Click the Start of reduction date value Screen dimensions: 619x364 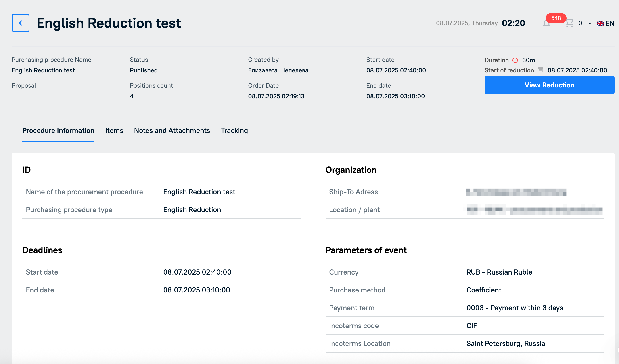click(x=577, y=70)
